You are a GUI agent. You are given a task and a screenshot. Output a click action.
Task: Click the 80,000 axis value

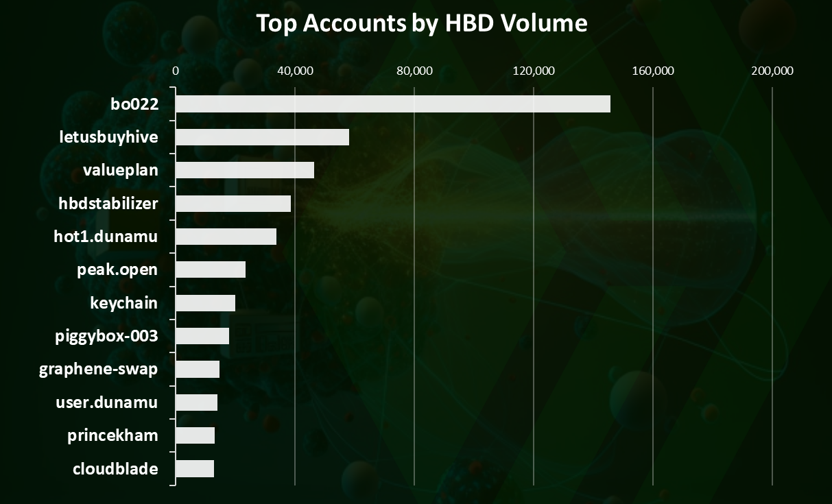coord(414,71)
